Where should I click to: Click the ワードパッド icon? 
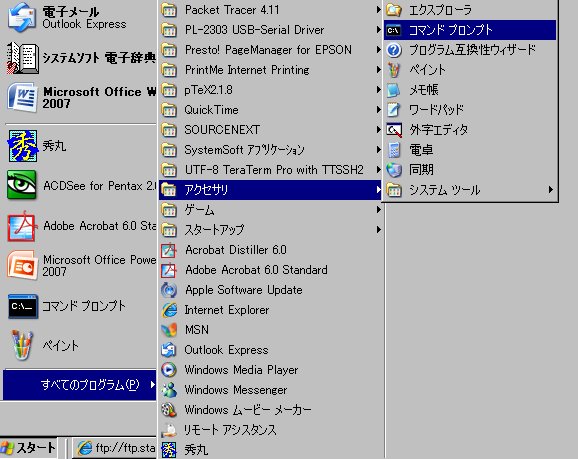click(394, 110)
